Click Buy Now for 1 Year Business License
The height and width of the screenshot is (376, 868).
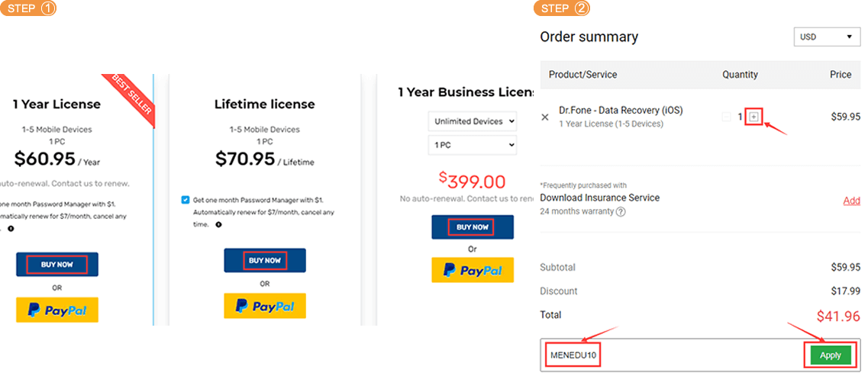tap(472, 227)
